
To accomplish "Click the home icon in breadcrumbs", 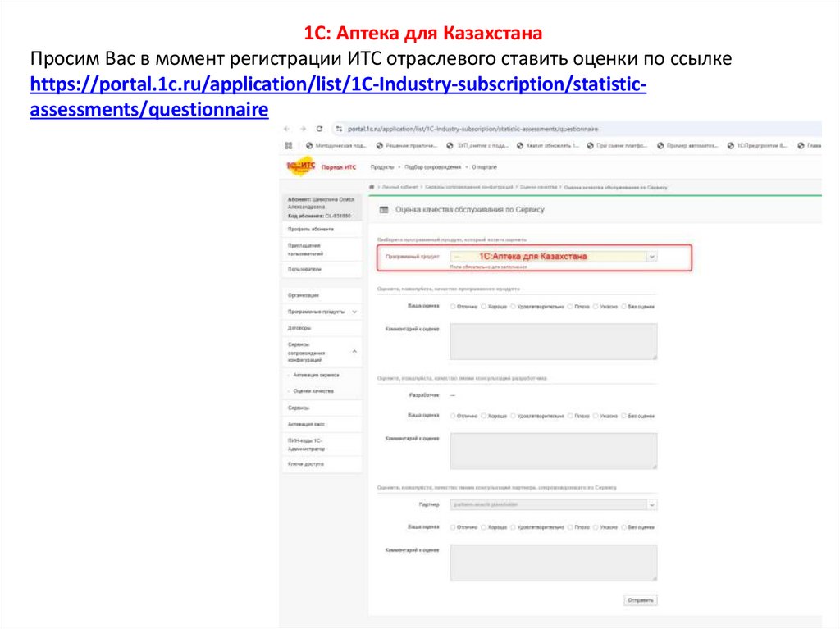I will [372, 187].
